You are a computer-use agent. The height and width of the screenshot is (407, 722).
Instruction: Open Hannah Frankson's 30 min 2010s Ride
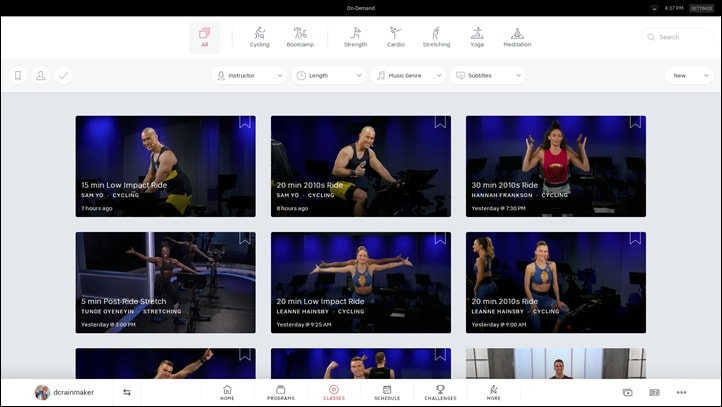556,166
